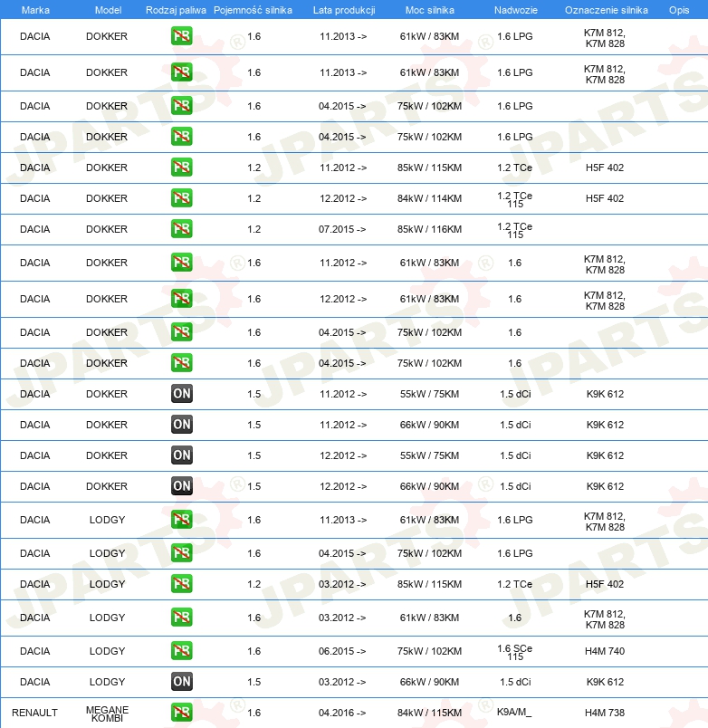708x728 pixels.
Task: Click the 04.2016 -> production date
Action: click(x=342, y=713)
